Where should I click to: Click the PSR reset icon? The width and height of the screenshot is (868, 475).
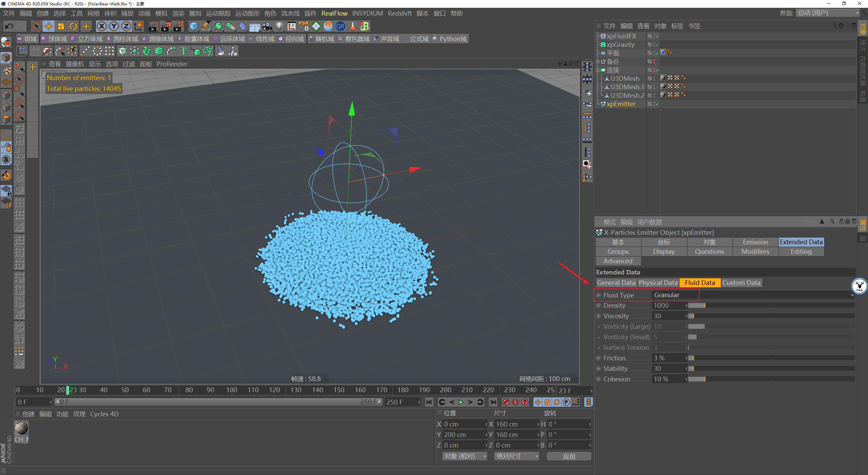click(x=303, y=26)
